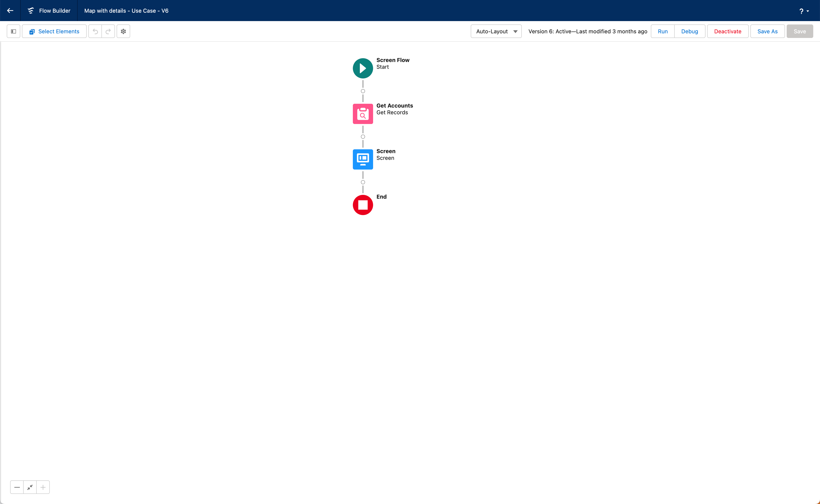
Task: Click the redo arrow icon
Action: (x=108, y=31)
